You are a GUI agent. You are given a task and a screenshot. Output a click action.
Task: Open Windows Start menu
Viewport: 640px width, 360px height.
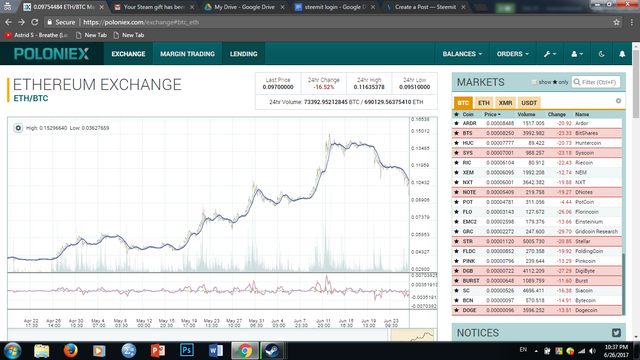12,351
